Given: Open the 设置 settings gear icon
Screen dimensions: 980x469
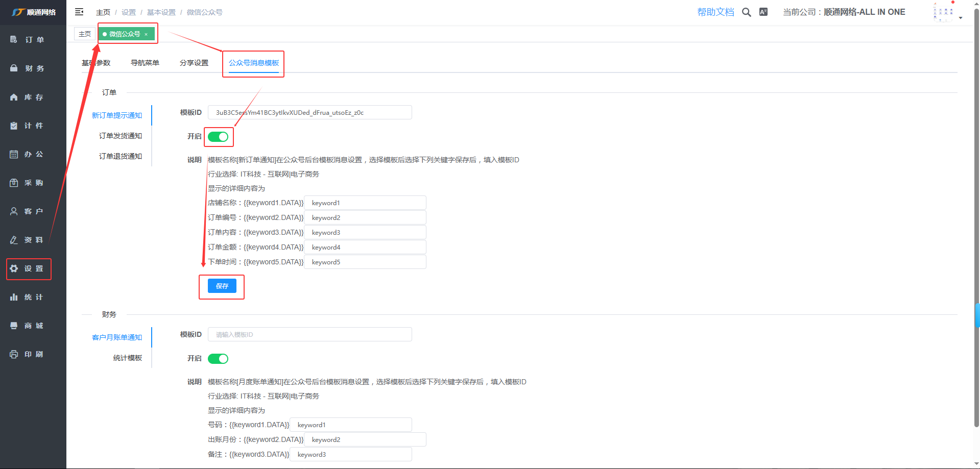Looking at the screenshot, I should [x=14, y=268].
